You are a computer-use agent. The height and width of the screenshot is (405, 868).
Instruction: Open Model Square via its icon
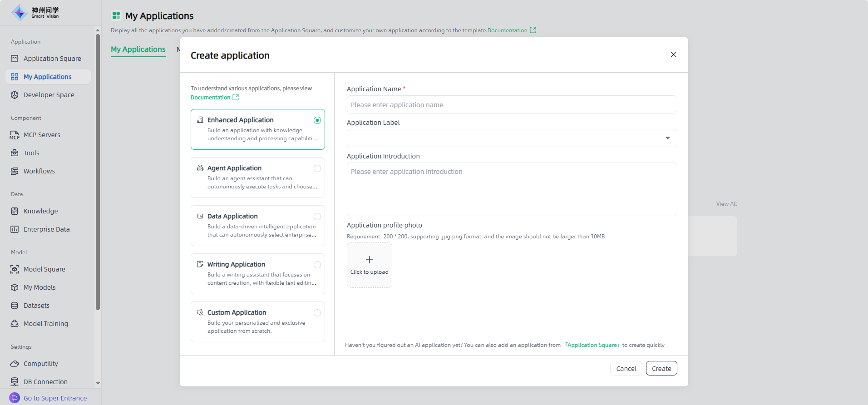(15, 269)
